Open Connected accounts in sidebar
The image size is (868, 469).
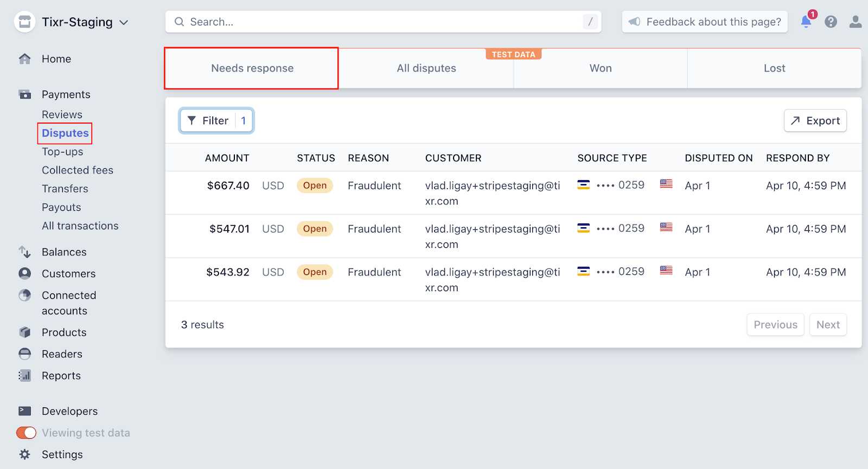pos(69,303)
